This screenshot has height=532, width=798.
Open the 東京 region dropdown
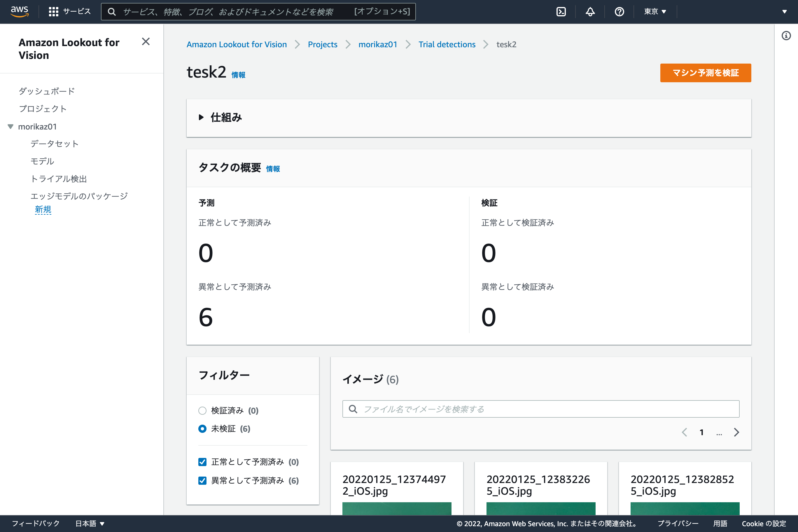coord(655,12)
